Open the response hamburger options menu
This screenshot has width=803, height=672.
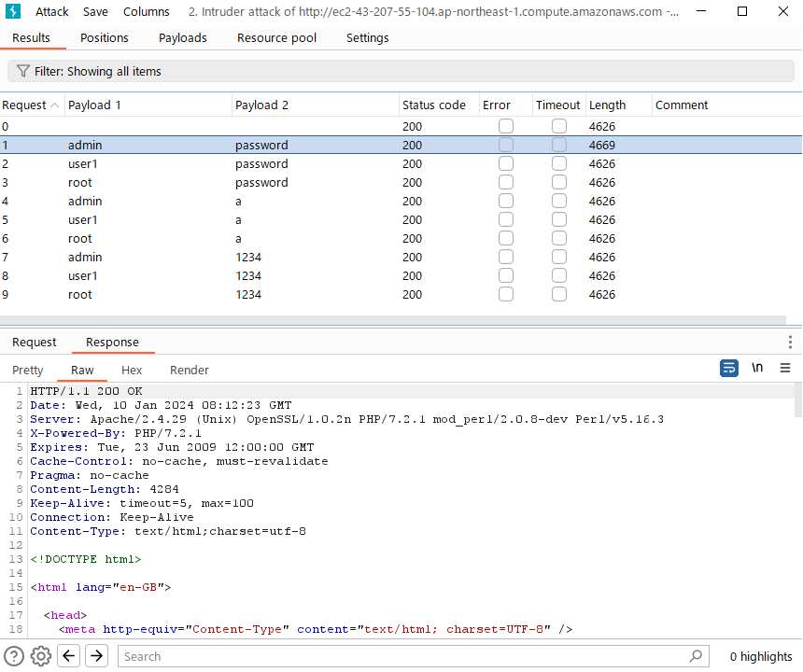785,368
